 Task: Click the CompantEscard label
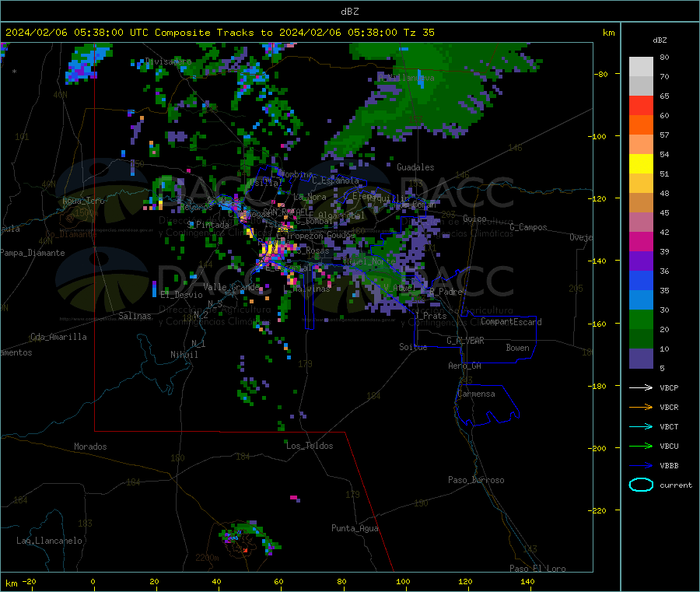511,322
